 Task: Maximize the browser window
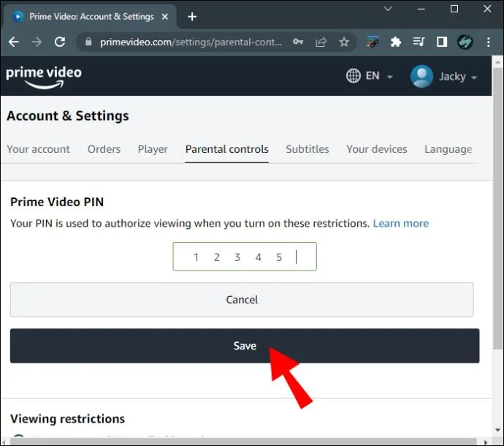coord(454,9)
